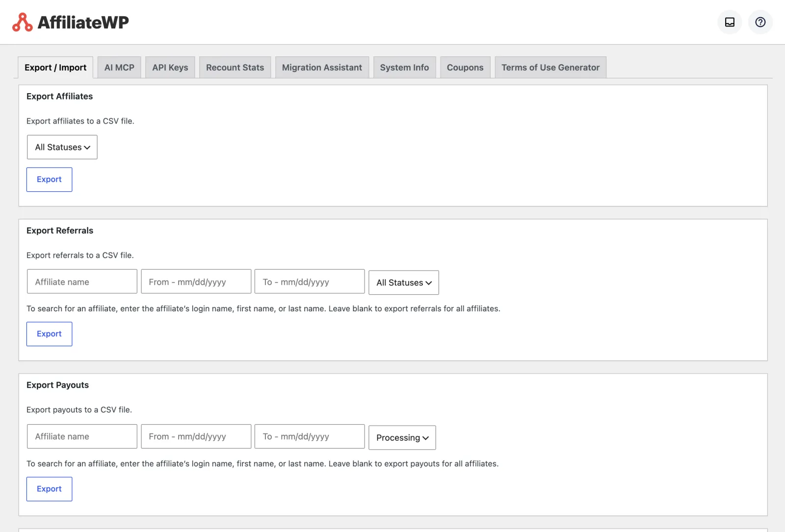The height and width of the screenshot is (532, 785).
Task: Switch to Recount Stats tab
Action: 235,68
